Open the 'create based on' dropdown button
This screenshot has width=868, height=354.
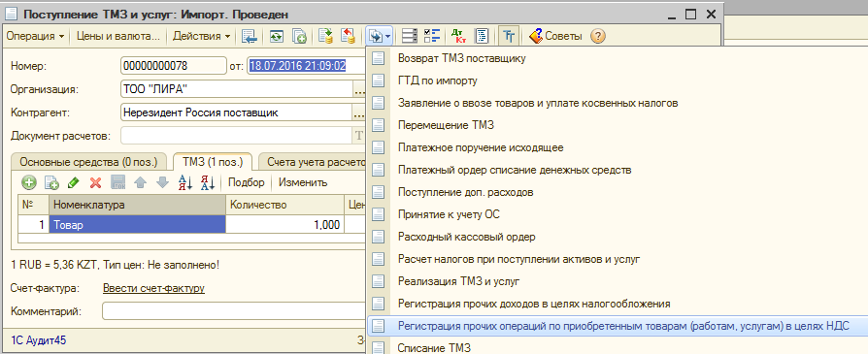point(380,37)
